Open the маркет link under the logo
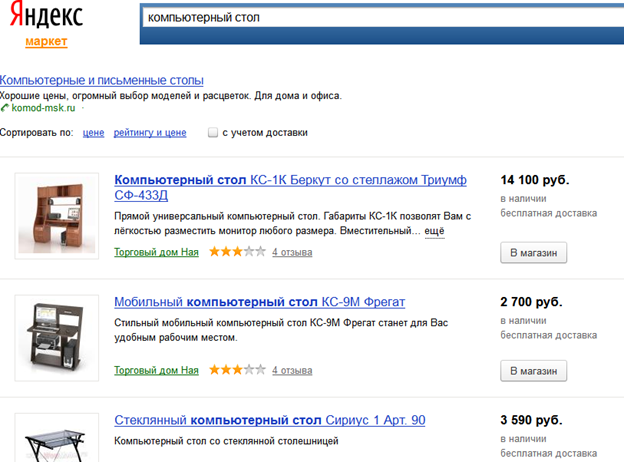Viewport: 624px width, 462px height. (x=46, y=41)
